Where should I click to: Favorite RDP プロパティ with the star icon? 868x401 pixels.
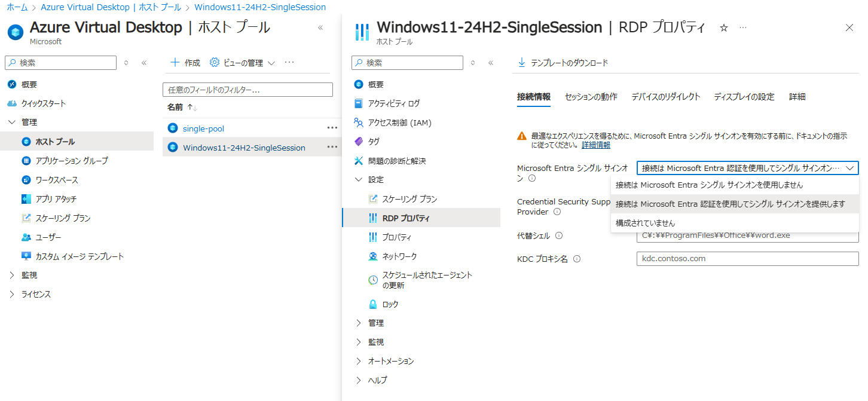click(x=723, y=27)
